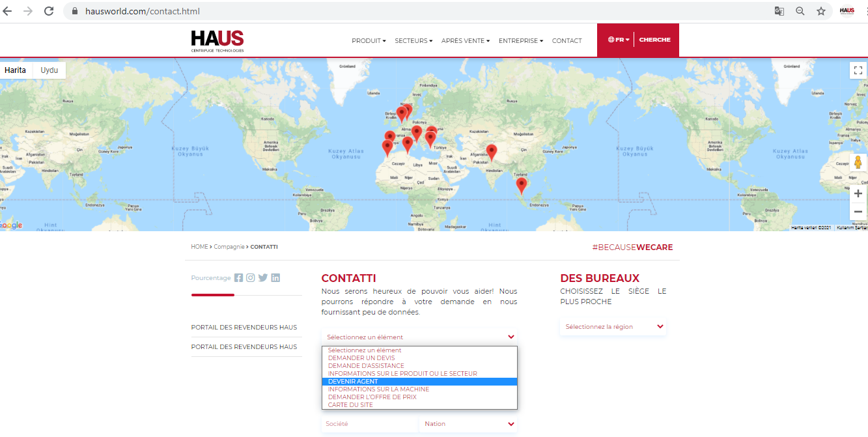The height and width of the screenshot is (437, 868).
Task: Expand the Sélectionnez la région dropdown
Action: tap(613, 327)
